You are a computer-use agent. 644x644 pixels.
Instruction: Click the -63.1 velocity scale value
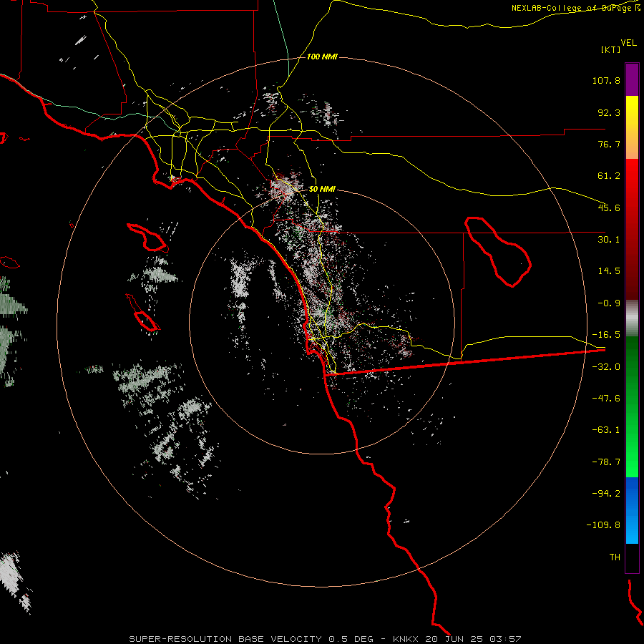coord(606,430)
